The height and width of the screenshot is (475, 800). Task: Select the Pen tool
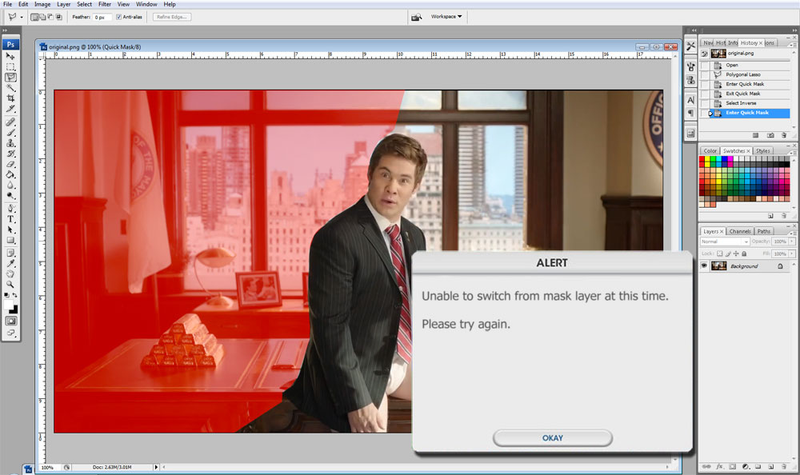click(11, 209)
